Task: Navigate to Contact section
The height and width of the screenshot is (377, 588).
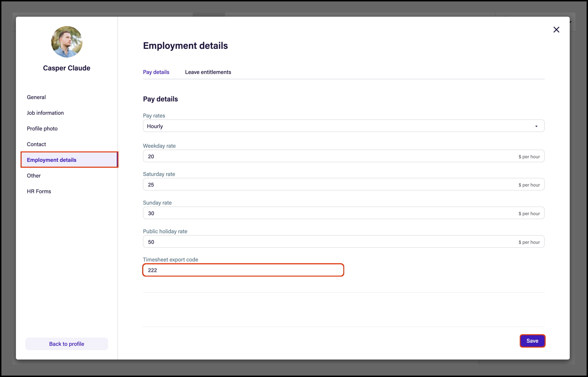Action: (36, 144)
